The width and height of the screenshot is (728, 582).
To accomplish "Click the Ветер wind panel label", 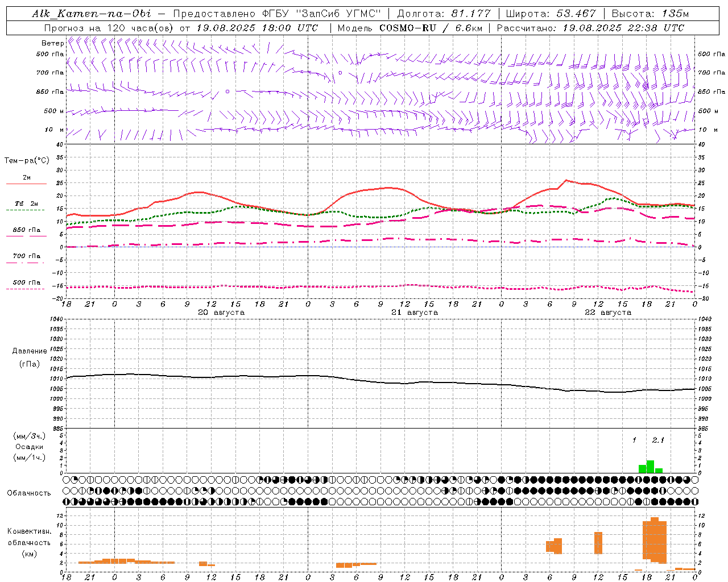I will pyautogui.click(x=52, y=43).
